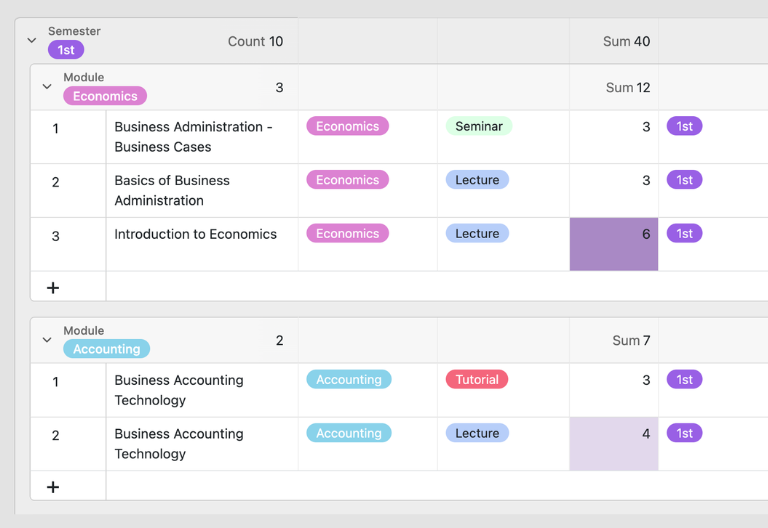Select the Seminar type tag
The width and height of the screenshot is (768, 528).
click(x=479, y=126)
